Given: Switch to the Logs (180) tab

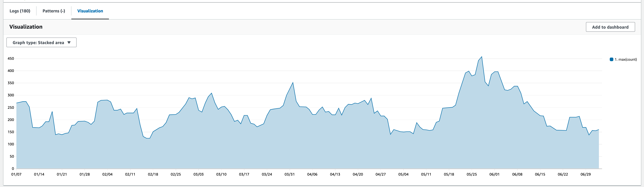Looking at the screenshot, I should pyautogui.click(x=20, y=11).
